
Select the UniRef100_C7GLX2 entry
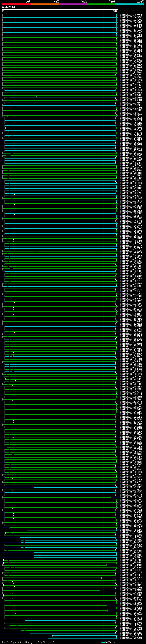pyautogui.click(x=131, y=550)
